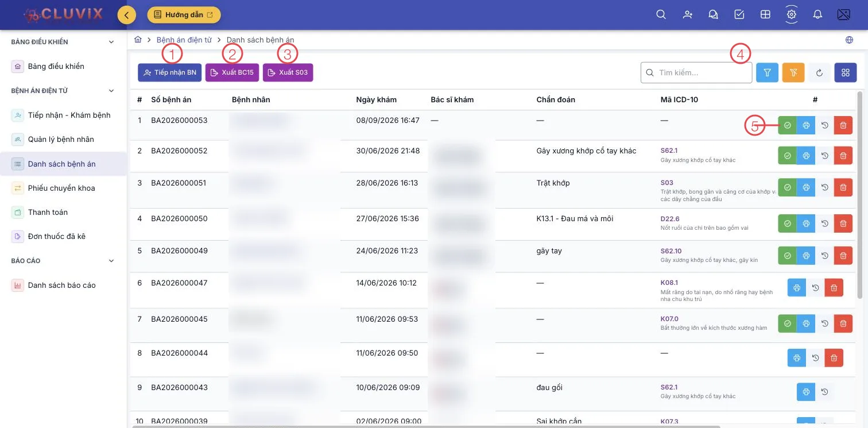The height and width of the screenshot is (428, 868).
Task: Print record BA2026000052
Action: point(806,156)
